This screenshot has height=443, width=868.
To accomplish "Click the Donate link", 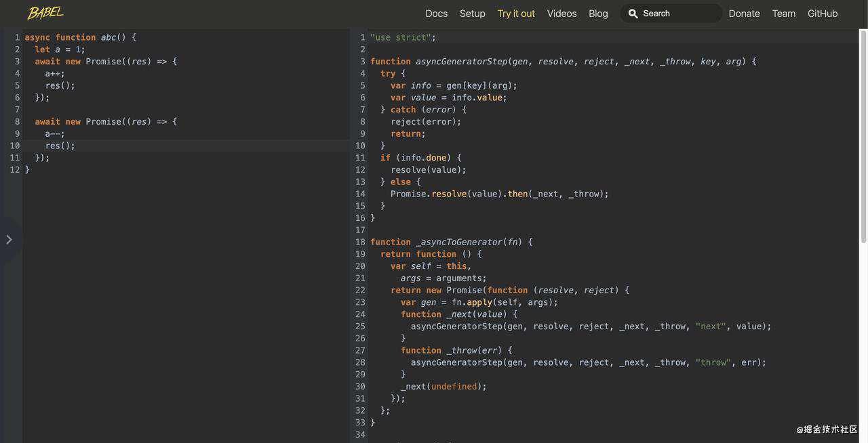I will [745, 14].
